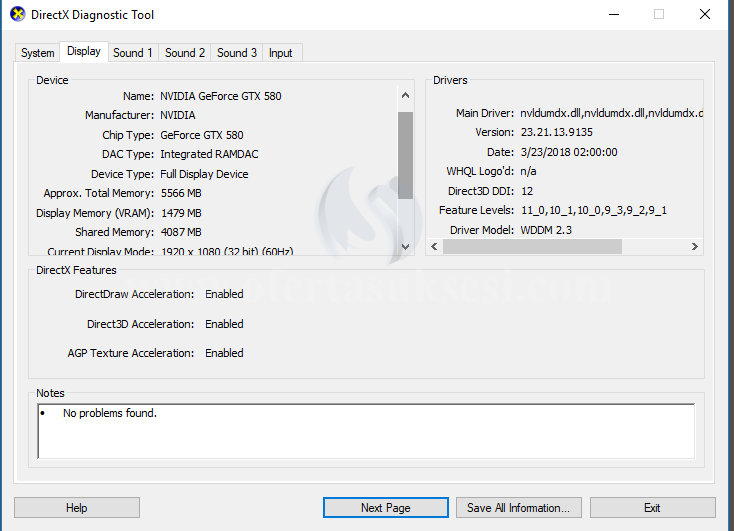Click AGP Texture Acceleration 'Enabled' value
734x531 pixels.
point(224,353)
